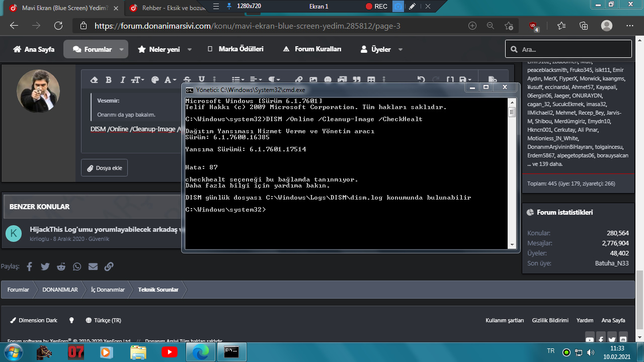Viewport: 644px width, 362px height.
Task: Share the thread via WhatsApp icon
Action: pyautogui.click(x=77, y=266)
